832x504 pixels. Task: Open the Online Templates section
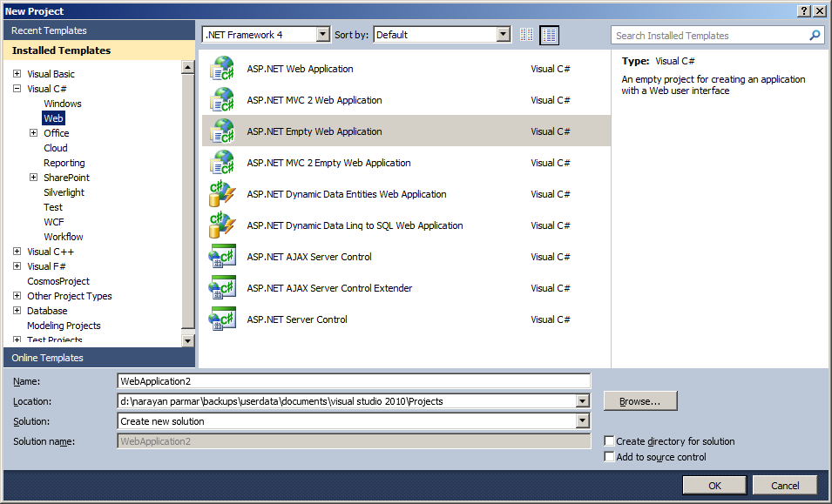point(99,358)
